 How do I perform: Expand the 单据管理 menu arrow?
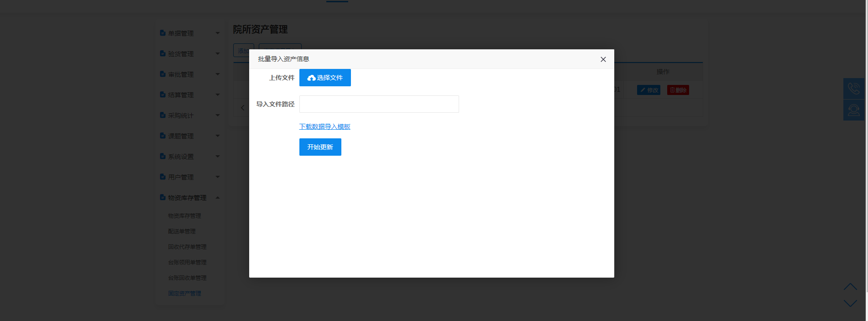pos(218,33)
